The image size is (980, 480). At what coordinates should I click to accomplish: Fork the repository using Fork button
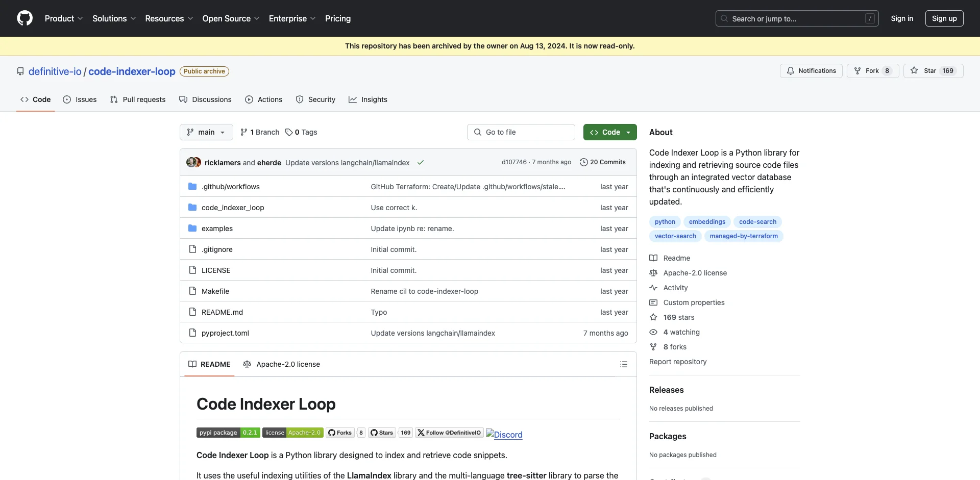[872, 71]
